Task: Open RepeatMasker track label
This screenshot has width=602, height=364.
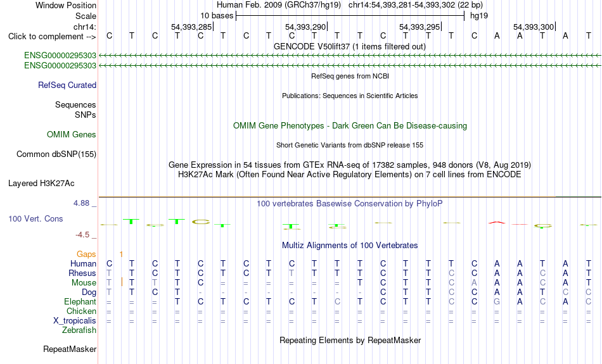Action: (70, 349)
